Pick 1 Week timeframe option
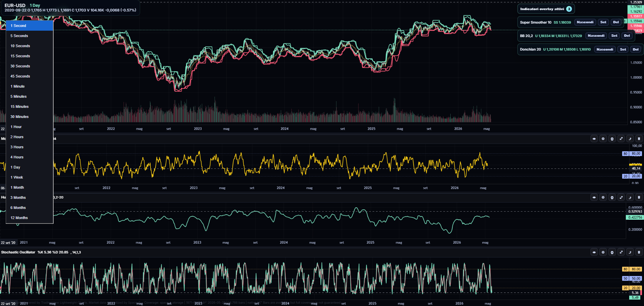644x306 pixels. tap(30, 177)
